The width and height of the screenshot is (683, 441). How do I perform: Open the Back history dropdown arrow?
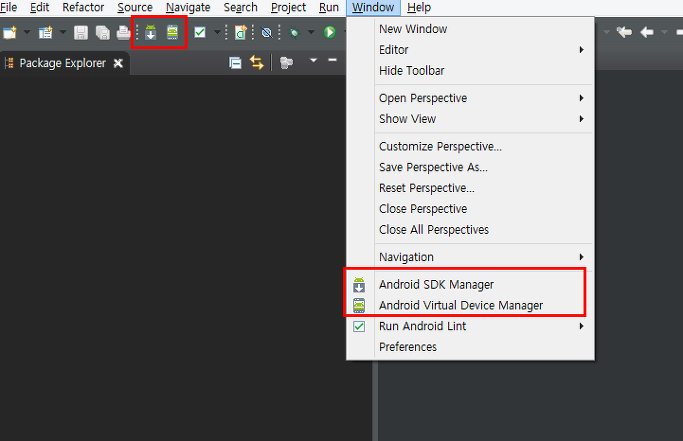(x=664, y=32)
